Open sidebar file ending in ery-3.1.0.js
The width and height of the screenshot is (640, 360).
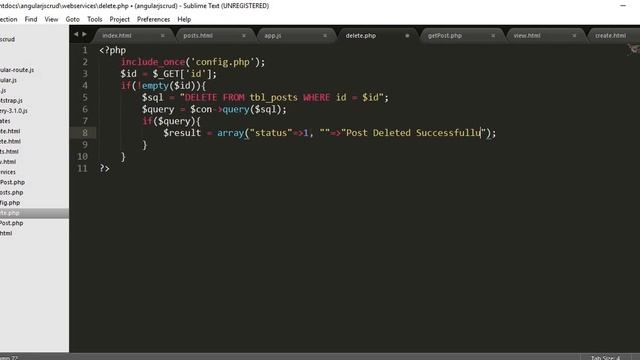pos(13,111)
